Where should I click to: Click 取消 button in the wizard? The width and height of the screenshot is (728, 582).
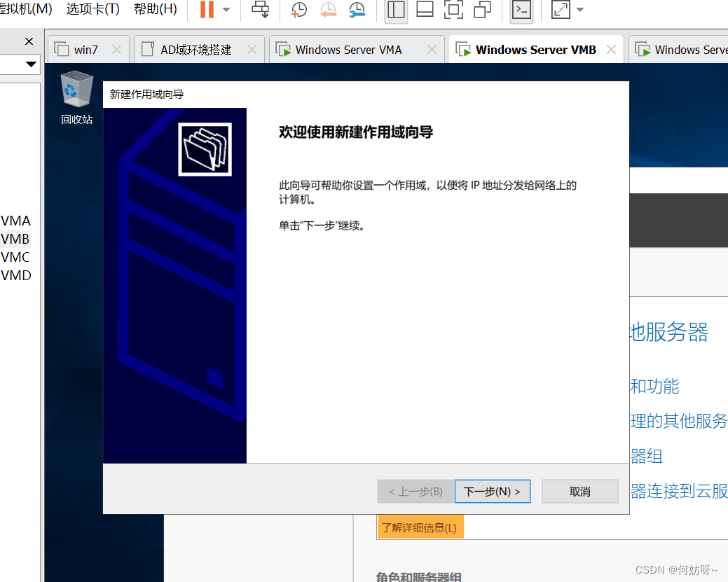[580, 492]
